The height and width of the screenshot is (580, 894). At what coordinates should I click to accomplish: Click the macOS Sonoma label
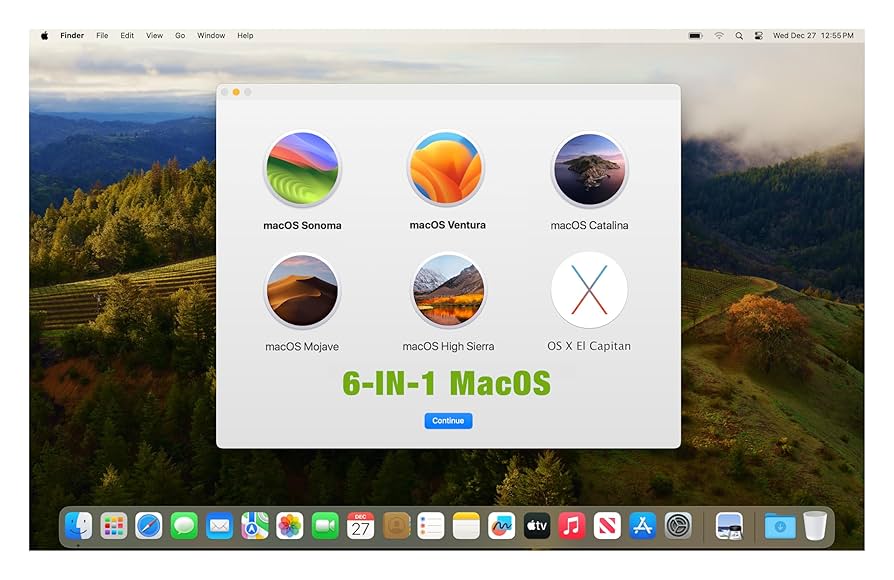(x=302, y=225)
